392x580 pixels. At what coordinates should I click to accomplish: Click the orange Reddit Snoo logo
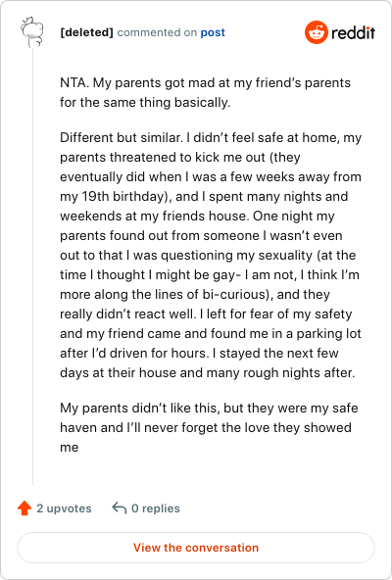(317, 32)
